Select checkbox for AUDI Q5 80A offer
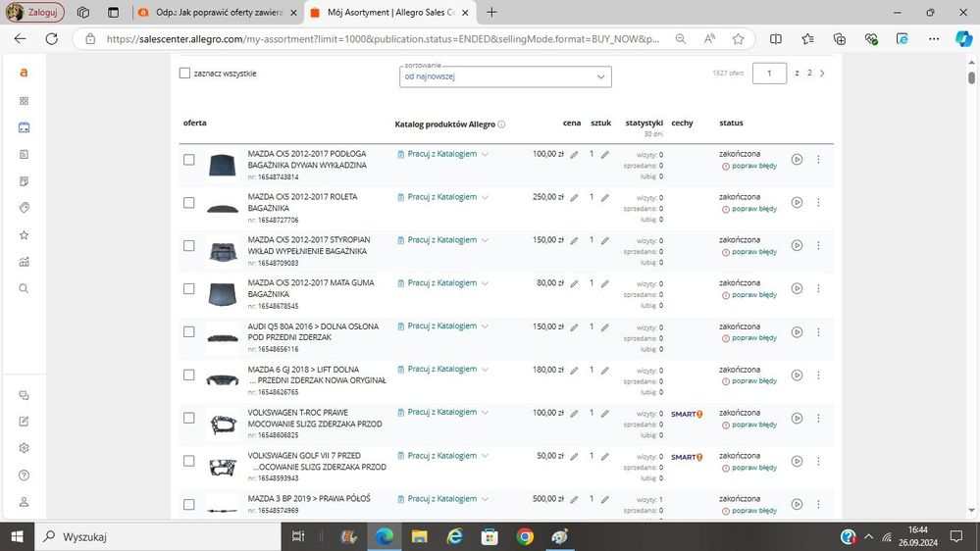The height and width of the screenshot is (551, 980). pyautogui.click(x=188, y=331)
